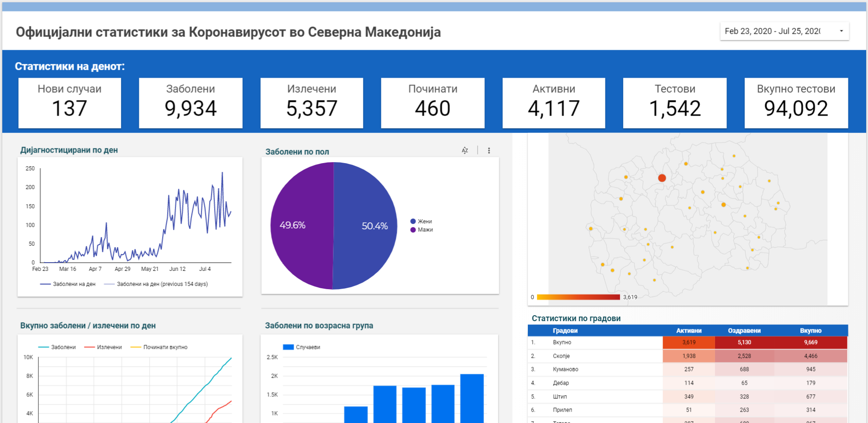Image resolution: width=868 pixels, height=423 pixels.
Task: Click the blue Случаеви legend square
Action: pos(288,347)
